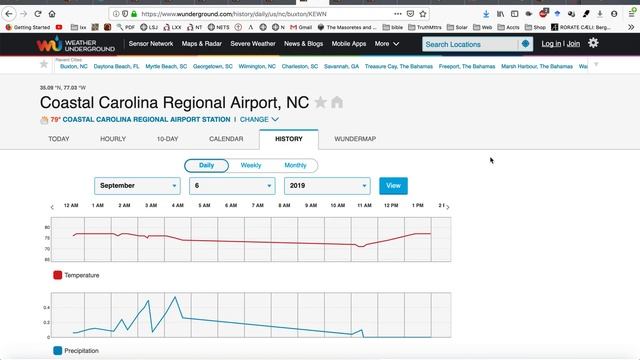Viewport: 640px width, 360px height.
Task: Open the Maps & Radar menu
Action: tap(202, 44)
